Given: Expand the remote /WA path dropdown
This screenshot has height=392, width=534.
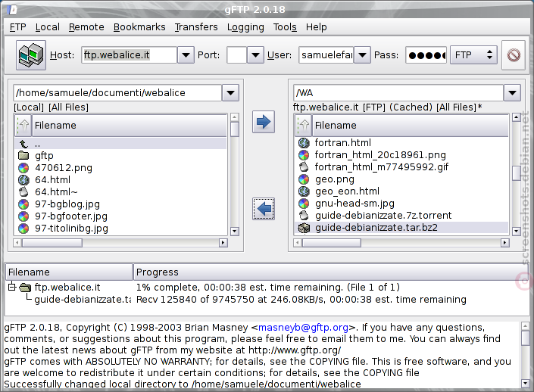Looking at the screenshot, I should point(512,93).
